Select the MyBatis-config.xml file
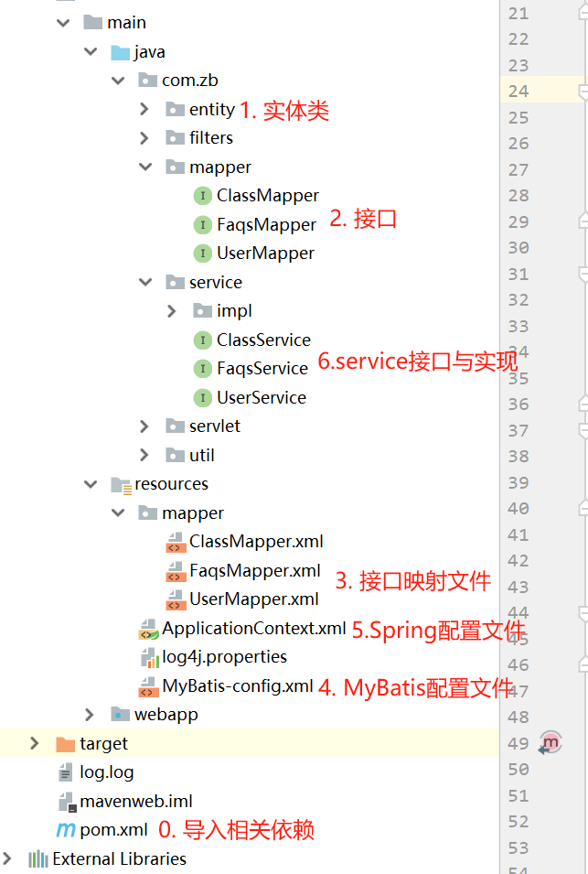The image size is (588, 874). coord(238,685)
